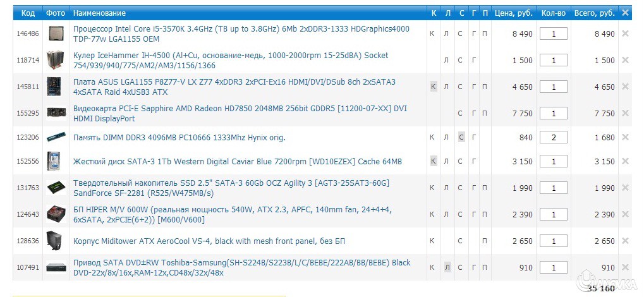Open the Intel Core i5-3570K product link
644x297 pixels.
coord(241,34)
